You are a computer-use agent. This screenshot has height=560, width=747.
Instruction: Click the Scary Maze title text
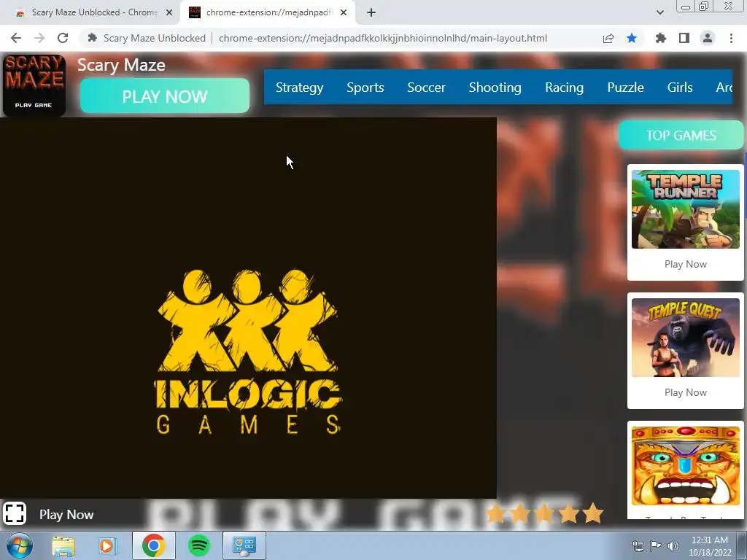(121, 65)
